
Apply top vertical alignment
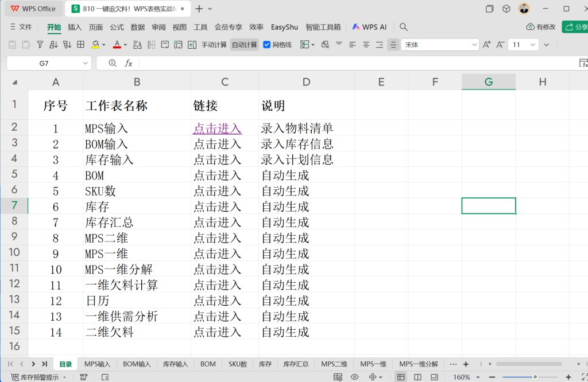[x=339, y=45]
